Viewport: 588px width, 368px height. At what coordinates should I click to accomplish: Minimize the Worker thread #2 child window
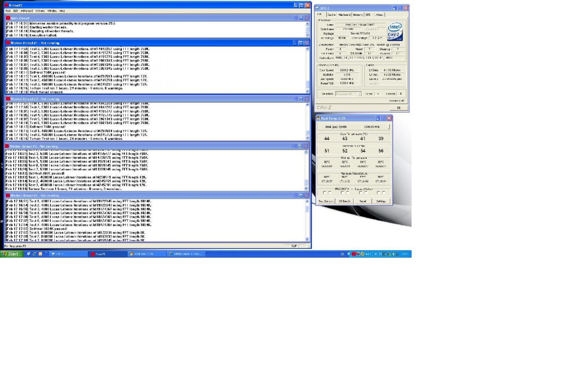tap(295, 99)
